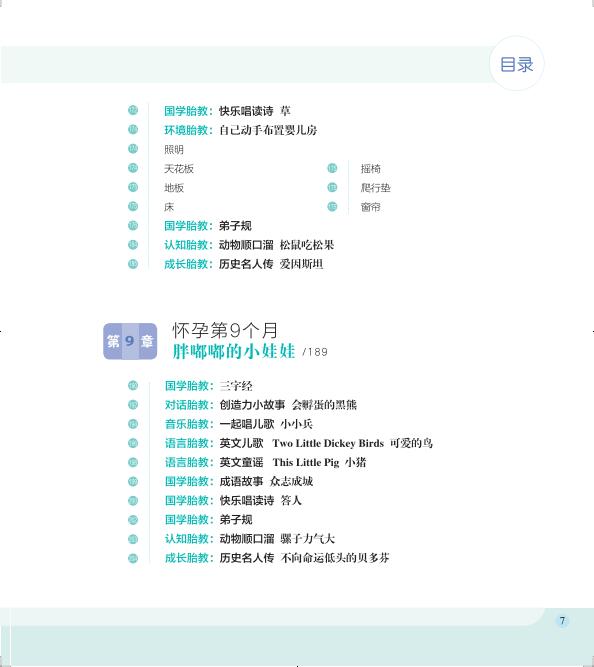Click page bullet beside 三字经 entry
594x667 pixels.
click(x=133, y=385)
